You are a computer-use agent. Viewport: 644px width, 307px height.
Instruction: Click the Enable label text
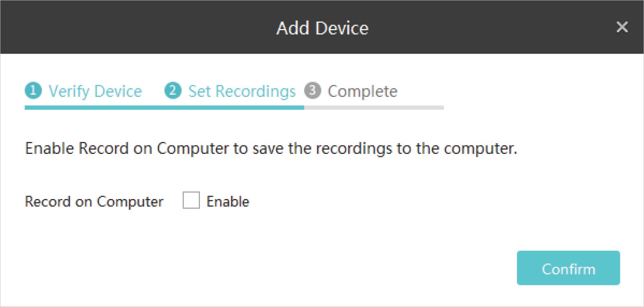(x=228, y=201)
